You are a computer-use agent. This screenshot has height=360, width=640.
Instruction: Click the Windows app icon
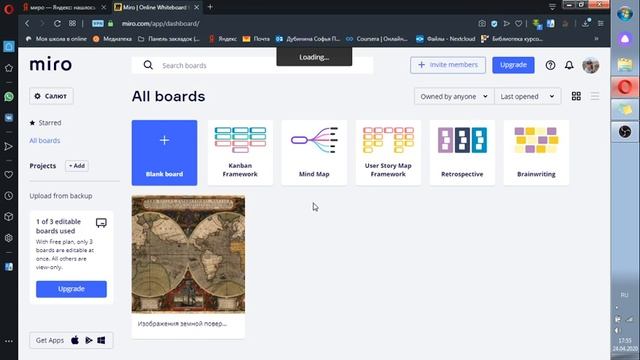[x=101, y=340]
